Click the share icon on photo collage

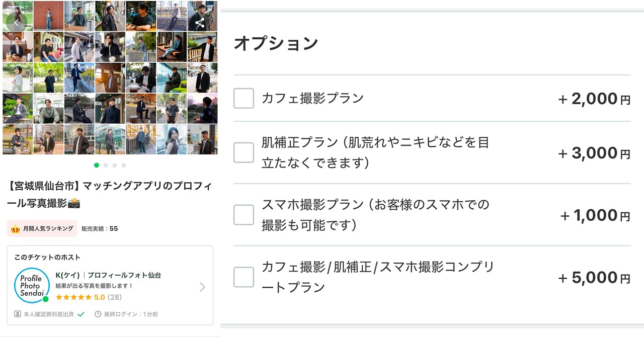click(200, 23)
